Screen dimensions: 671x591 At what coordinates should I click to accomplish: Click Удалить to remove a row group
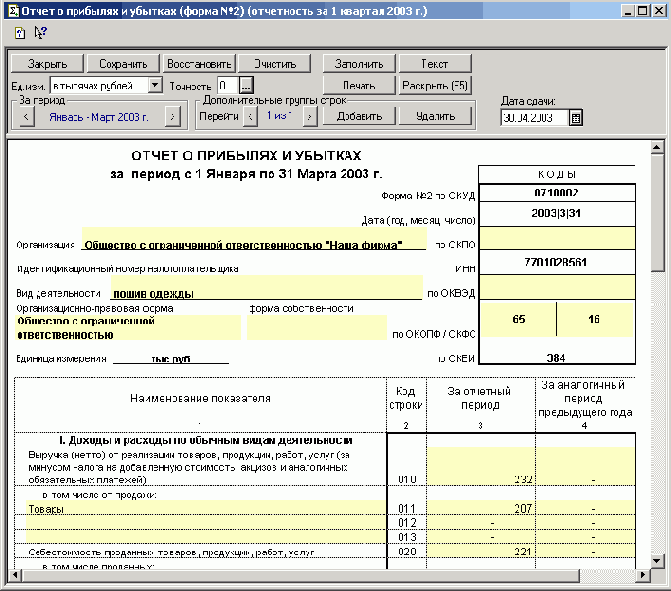click(435, 116)
